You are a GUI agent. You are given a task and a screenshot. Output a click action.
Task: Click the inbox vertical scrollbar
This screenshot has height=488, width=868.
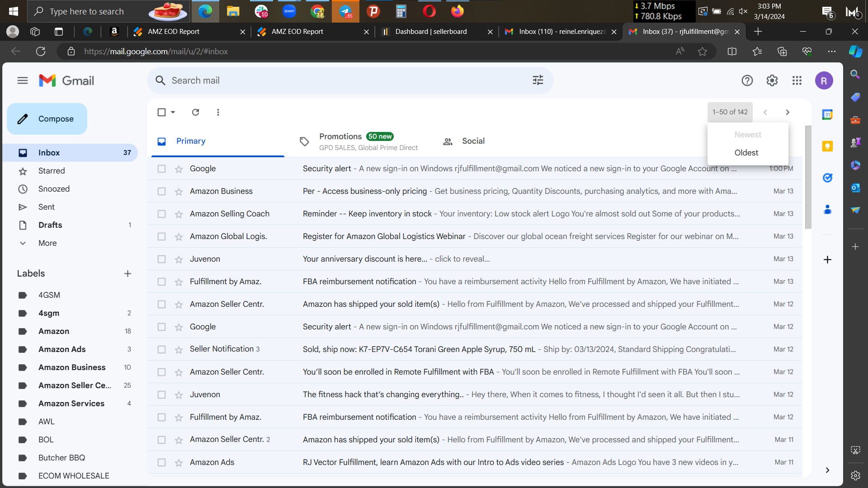pyautogui.click(x=808, y=177)
